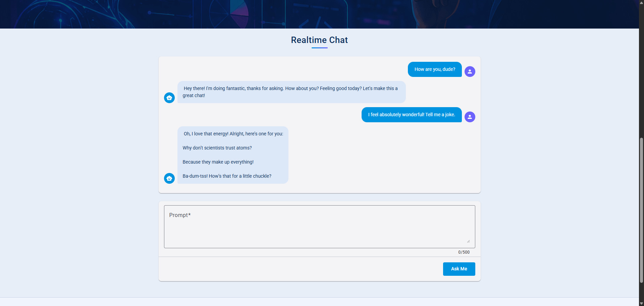Click the bot avatar next to the atoms joke reply

click(169, 178)
